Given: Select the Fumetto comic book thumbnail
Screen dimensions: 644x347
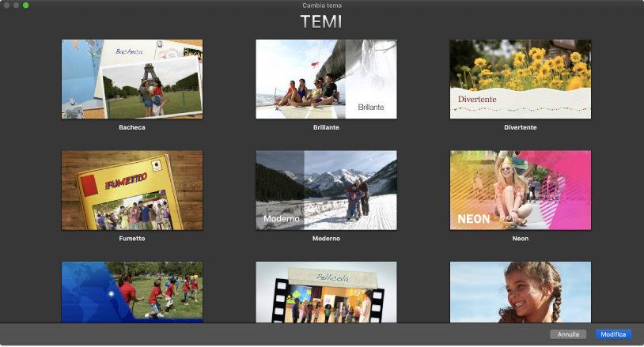Looking at the screenshot, I should pos(132,190).
